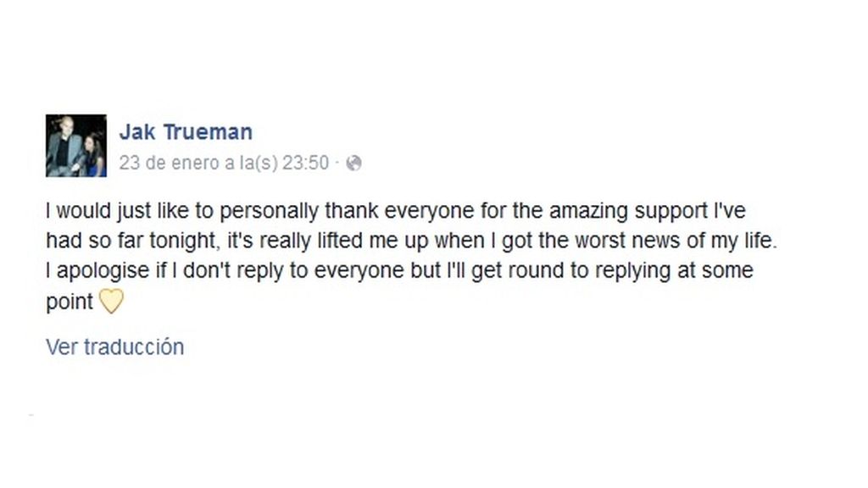Open Jak Trueman's profile picture
The image size is (868, 488).
[x=75, y=146]
